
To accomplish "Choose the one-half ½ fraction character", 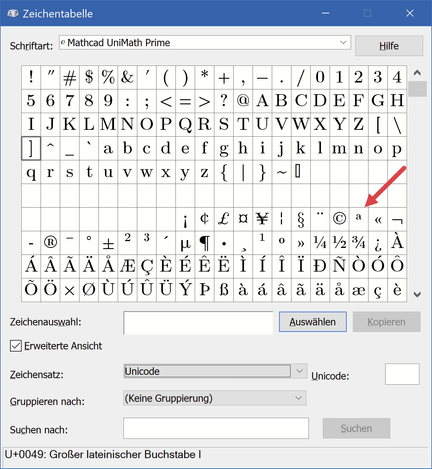I will tap(339, 243).
